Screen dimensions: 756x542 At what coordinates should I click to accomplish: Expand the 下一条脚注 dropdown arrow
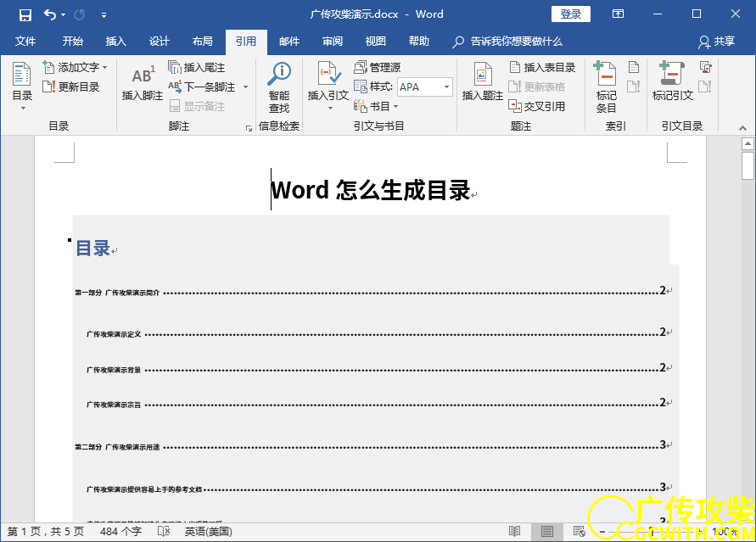245,87
